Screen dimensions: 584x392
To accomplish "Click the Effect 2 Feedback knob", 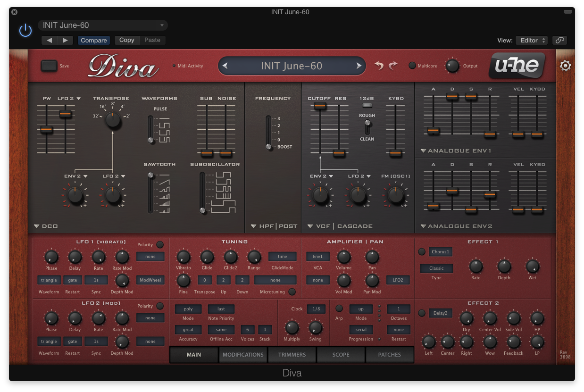I will click(x=513, y=342).
